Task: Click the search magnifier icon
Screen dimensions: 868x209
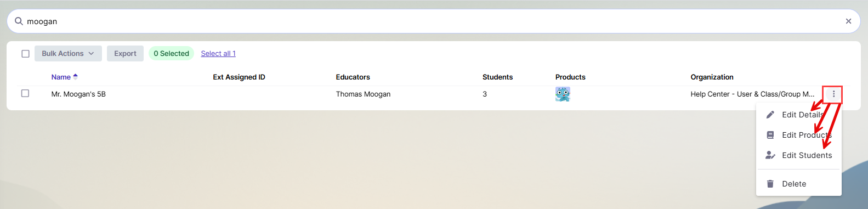Action: click(x=19, y=21)
